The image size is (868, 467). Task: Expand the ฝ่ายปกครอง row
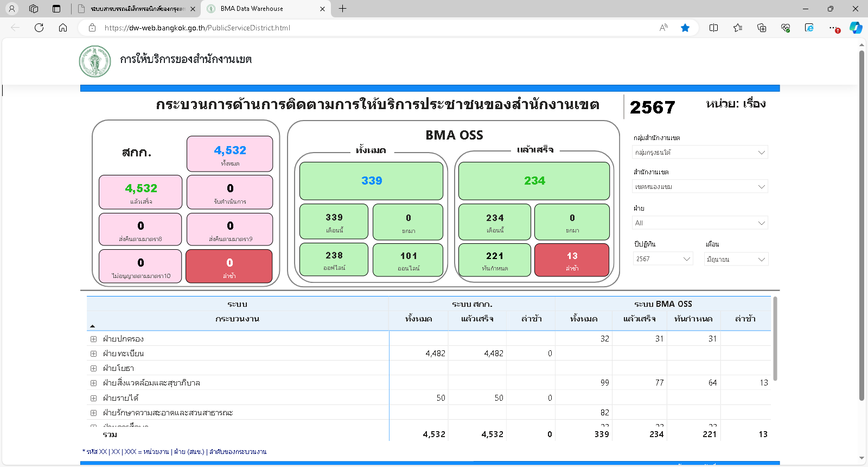click(x=93, y=339)
